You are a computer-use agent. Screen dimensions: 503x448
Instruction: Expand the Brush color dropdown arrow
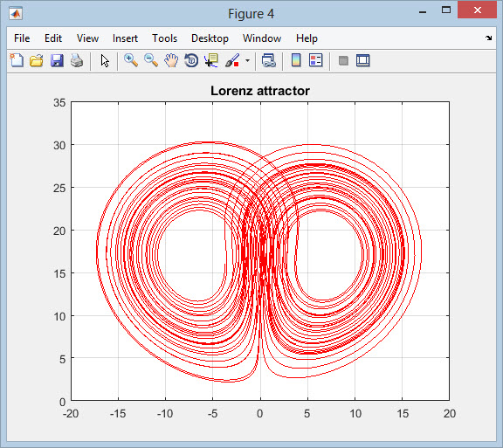[247, 60]
